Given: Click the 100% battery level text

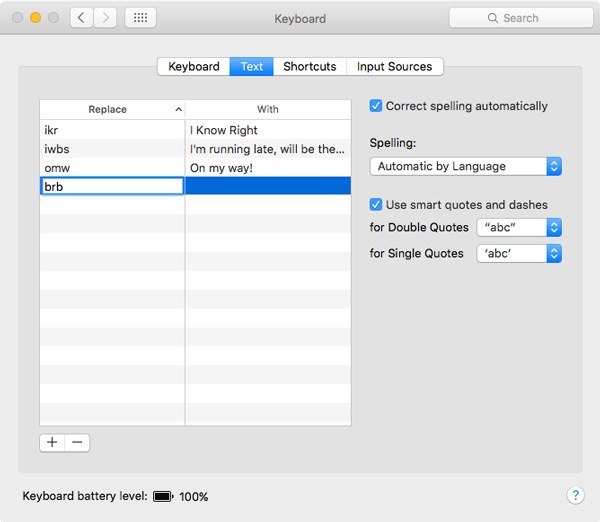Looking at the screenshot, I should [194, 497].
